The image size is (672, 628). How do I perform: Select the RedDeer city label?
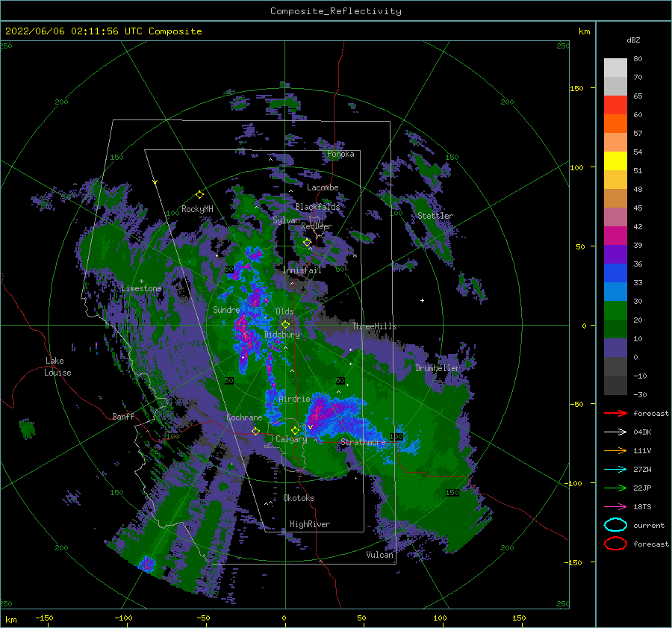pyautogui.click(x=317, y=226)
